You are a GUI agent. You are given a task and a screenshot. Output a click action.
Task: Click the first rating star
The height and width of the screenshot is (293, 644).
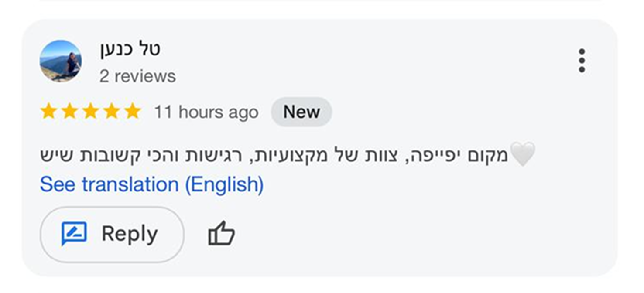point(48,112)
